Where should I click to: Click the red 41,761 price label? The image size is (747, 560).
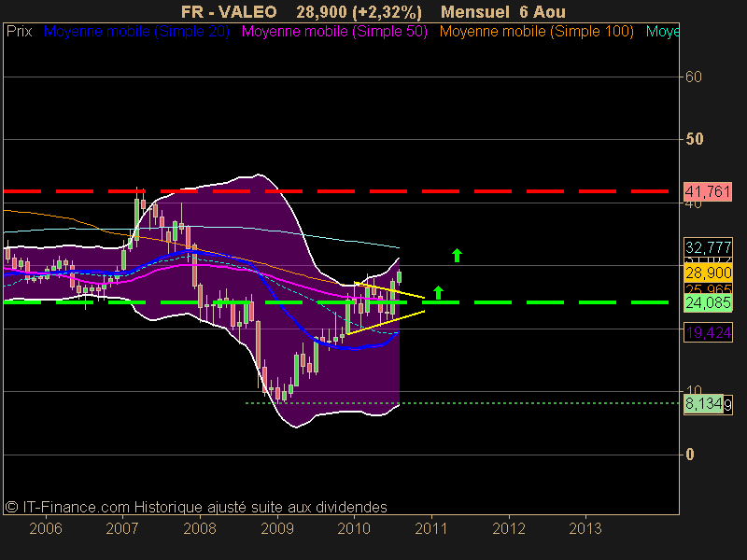point(708,191)
